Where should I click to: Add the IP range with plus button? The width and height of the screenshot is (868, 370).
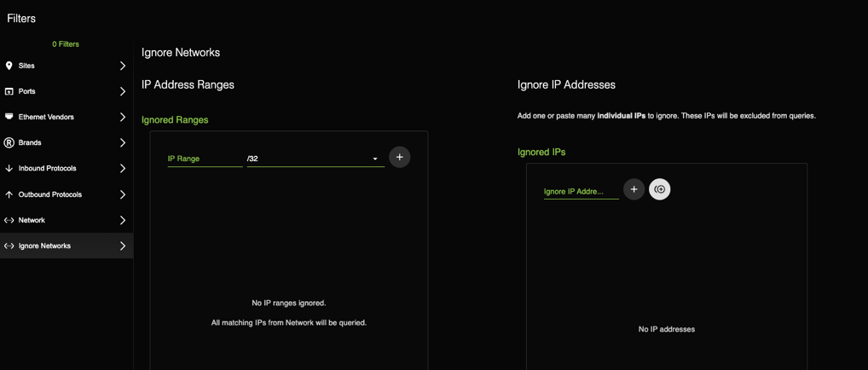point(400,158)
